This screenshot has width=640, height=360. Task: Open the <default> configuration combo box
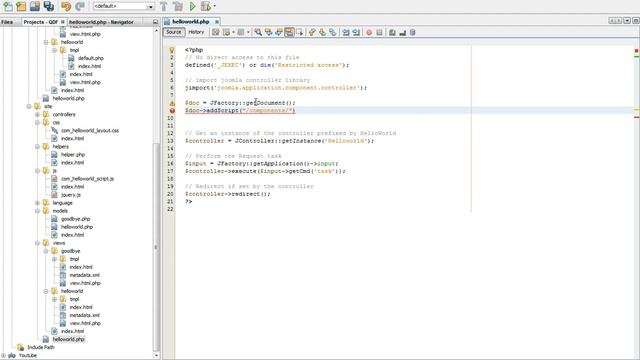pos(123,7)
